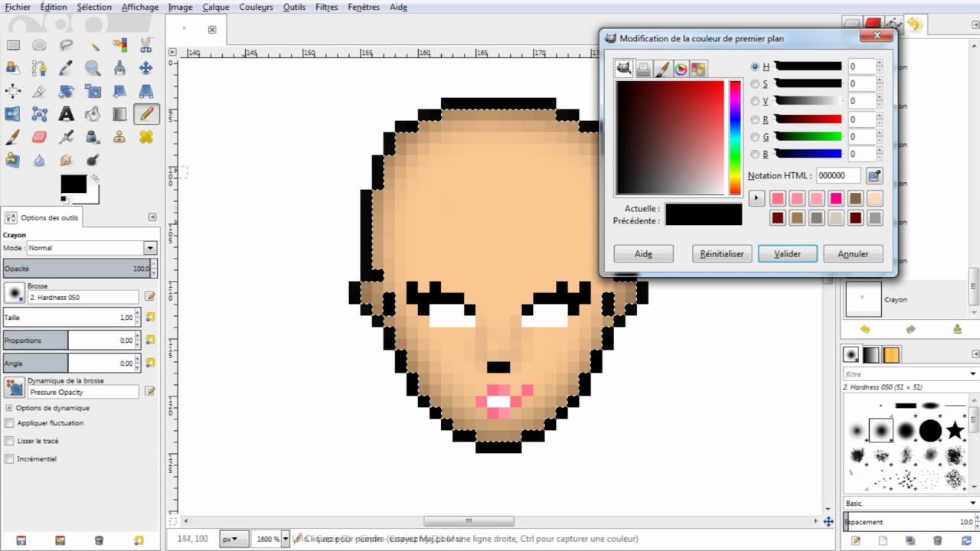Open the Basic brush tag dropdown

(973, 503)
